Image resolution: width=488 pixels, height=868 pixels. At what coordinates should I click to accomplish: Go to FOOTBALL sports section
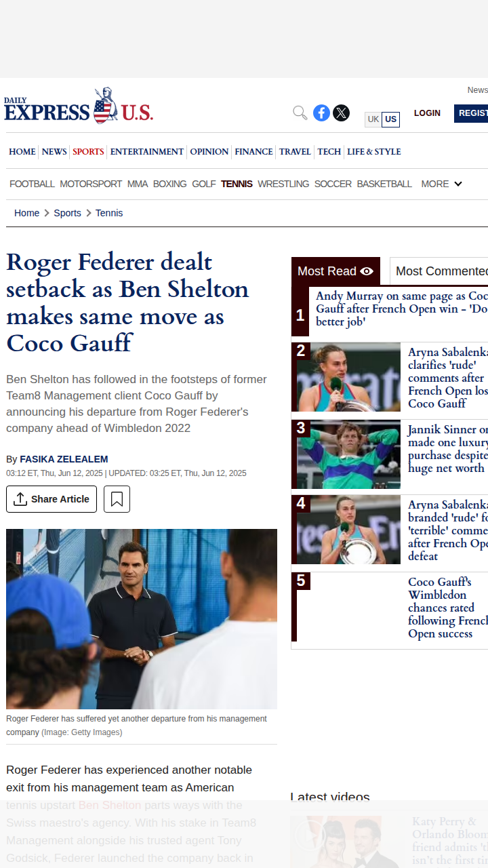tap(32, 184)
